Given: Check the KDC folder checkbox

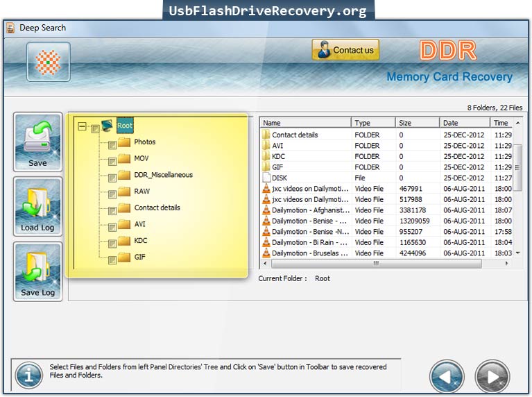Looking at the screenshot, I should (x=112, y=244).
